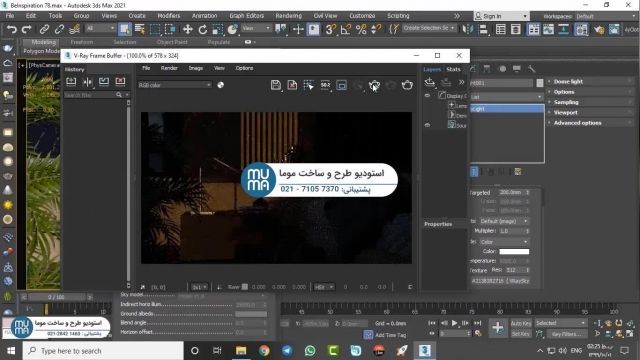
Task: Click the Windows Start button
Action: pyautogui.click(x=11, y=351)
